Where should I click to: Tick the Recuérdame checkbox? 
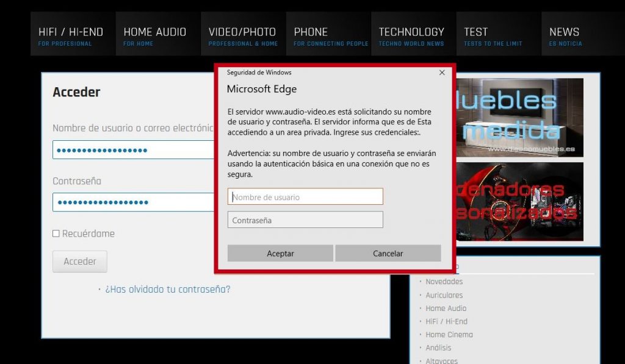point(56,234)
